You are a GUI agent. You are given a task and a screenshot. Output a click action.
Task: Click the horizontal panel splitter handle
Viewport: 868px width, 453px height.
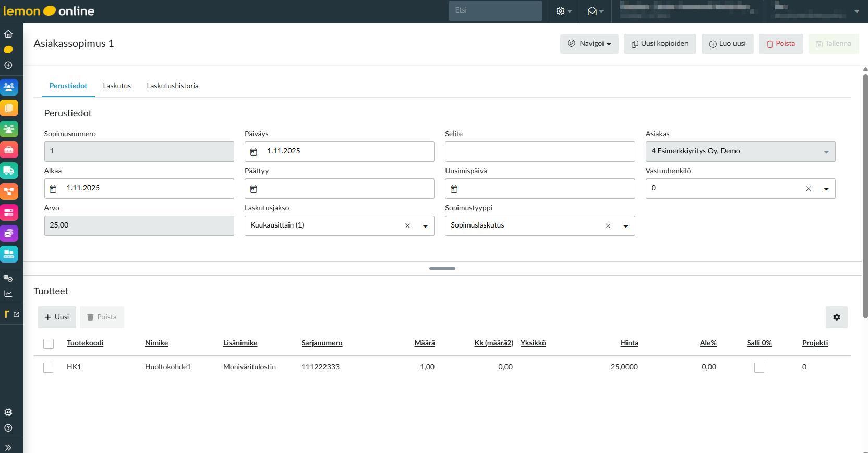[442, 268]
